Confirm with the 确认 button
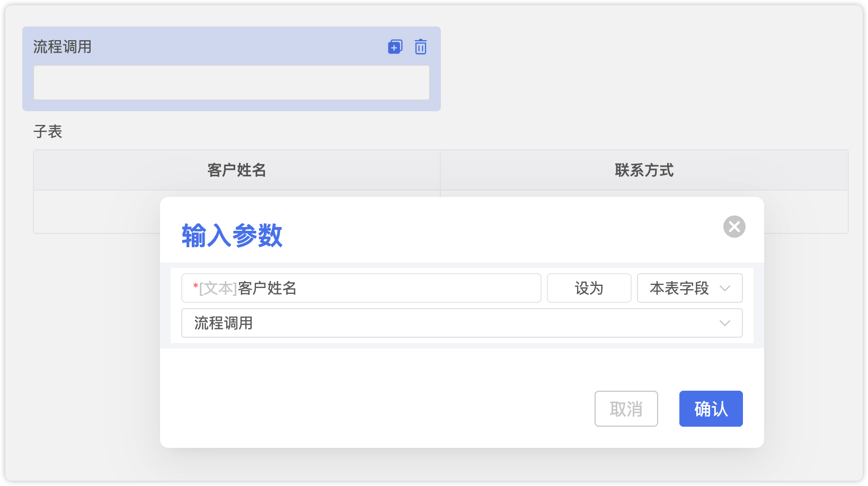868x486 pixels. (711, 409)
